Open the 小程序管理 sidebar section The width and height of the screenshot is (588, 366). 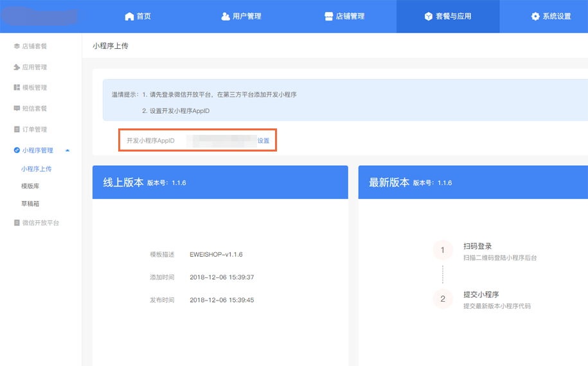pyautogui.click(x=37, y=150)
